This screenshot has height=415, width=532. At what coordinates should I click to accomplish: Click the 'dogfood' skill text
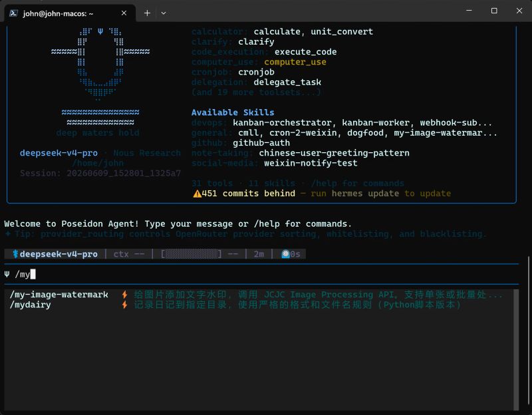coord(365,132)
